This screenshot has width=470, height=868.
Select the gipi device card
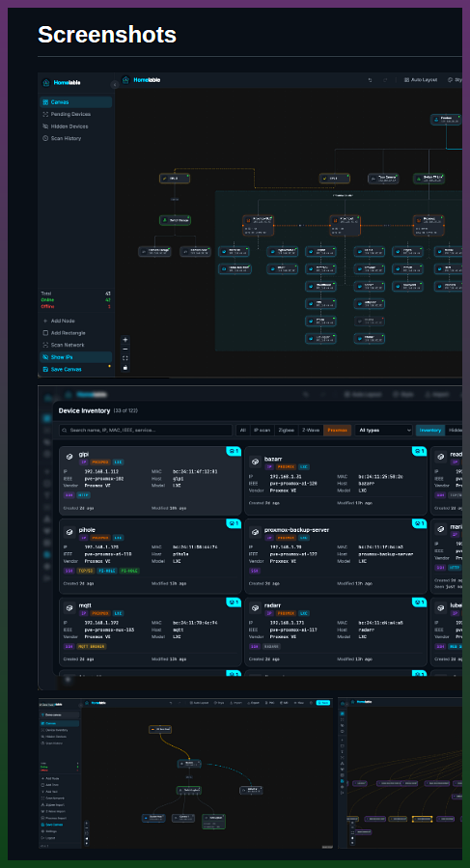(x=151, y=481)
